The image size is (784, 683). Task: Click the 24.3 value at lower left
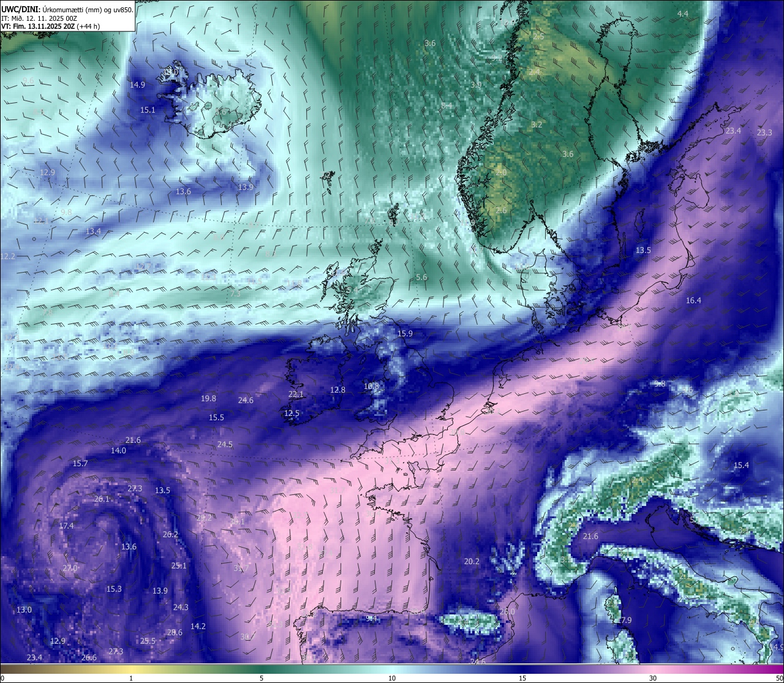click(x=181, y=608)
